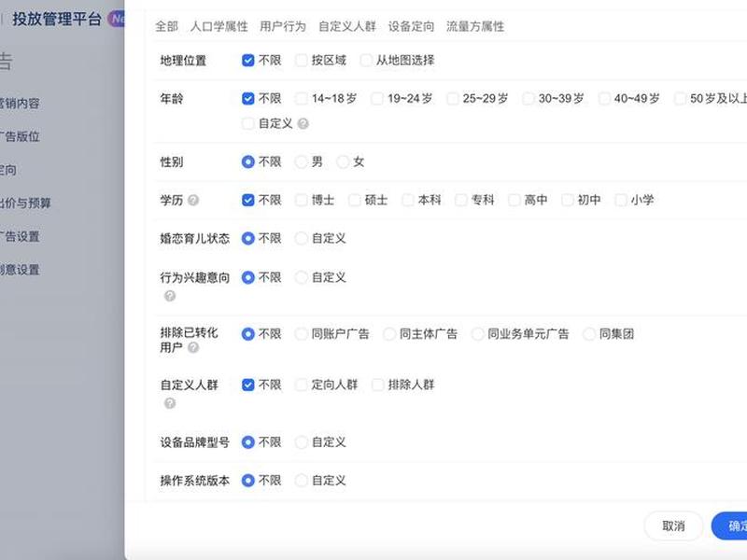
Task: Select 同账户广告 exclusion option
Action: [301, 334]
